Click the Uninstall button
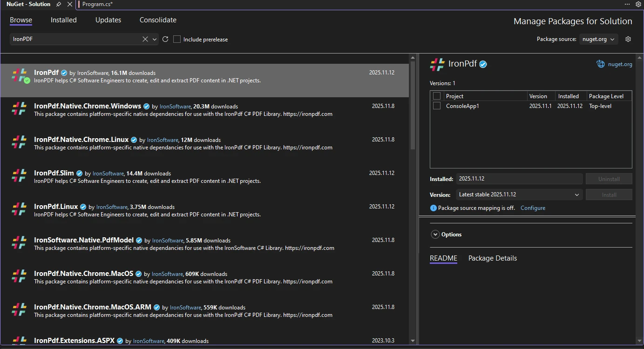Viewport: 644px width, 349px height. [609, 179]
